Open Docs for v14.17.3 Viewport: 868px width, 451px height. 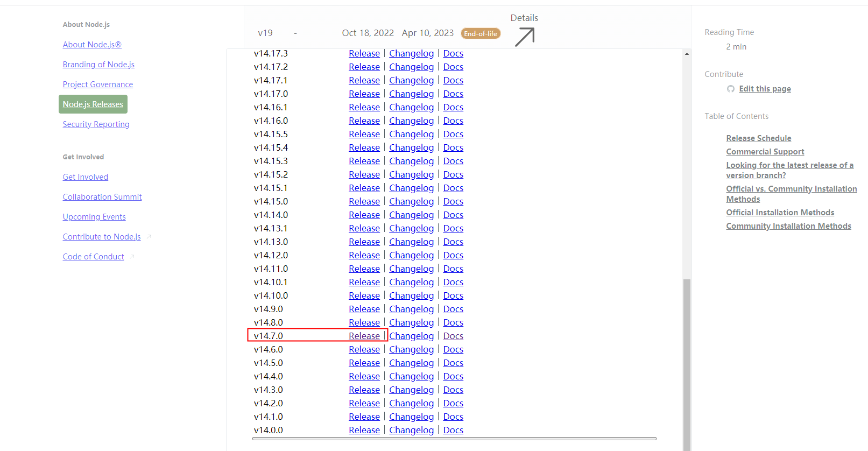click(453, 53)
